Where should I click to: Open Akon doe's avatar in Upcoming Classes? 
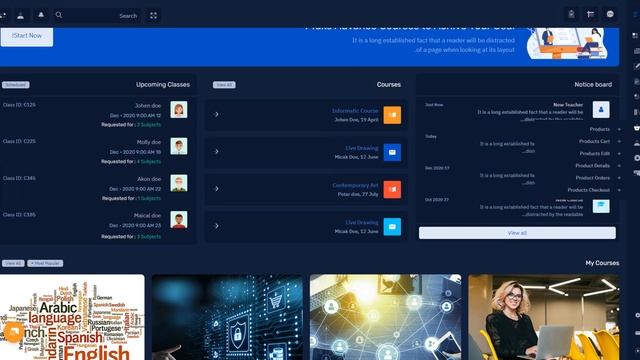[179, 183]
